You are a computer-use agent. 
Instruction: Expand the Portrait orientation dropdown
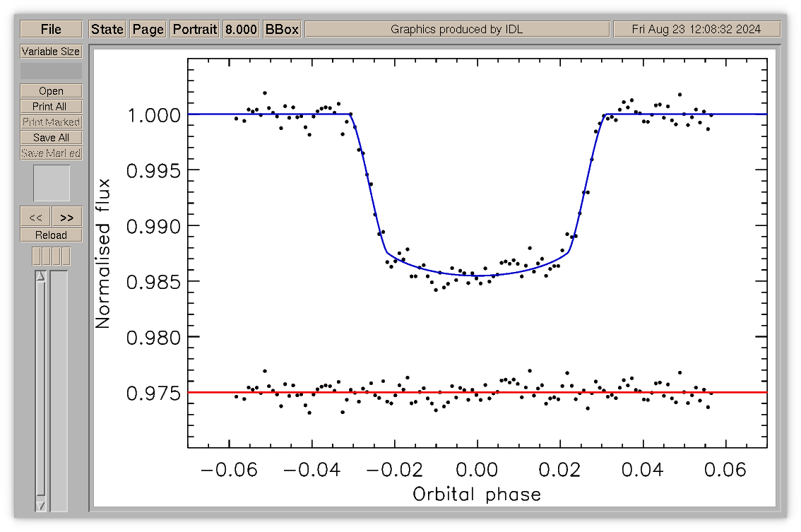click(x=195, y=29)
